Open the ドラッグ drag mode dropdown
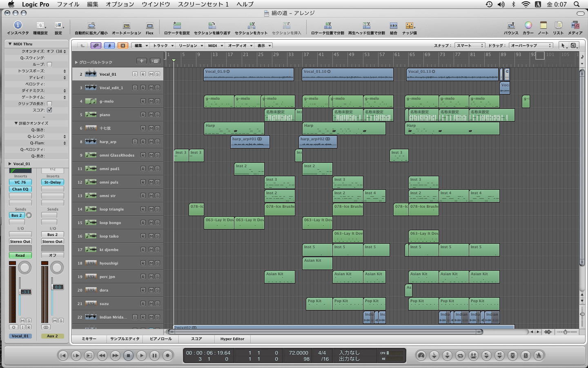This screenshot has height=368, width=588. click(531, 45)
